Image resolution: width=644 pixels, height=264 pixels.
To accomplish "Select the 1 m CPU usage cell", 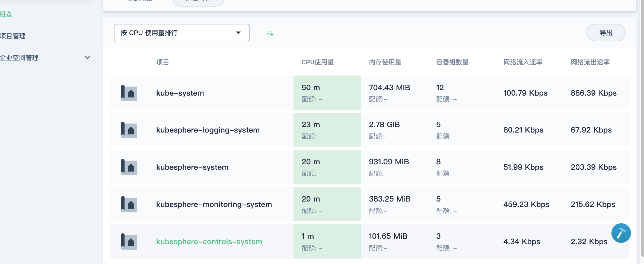I will point(327,241).
